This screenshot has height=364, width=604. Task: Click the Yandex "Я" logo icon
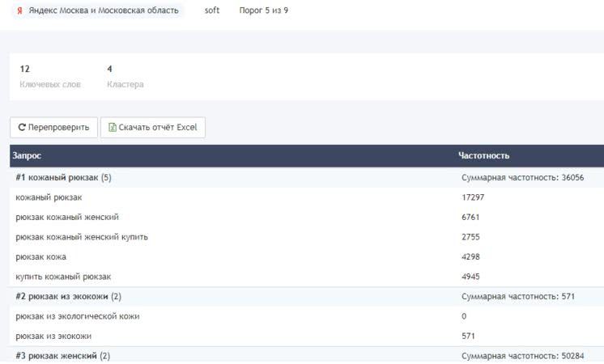click(19, 11)
